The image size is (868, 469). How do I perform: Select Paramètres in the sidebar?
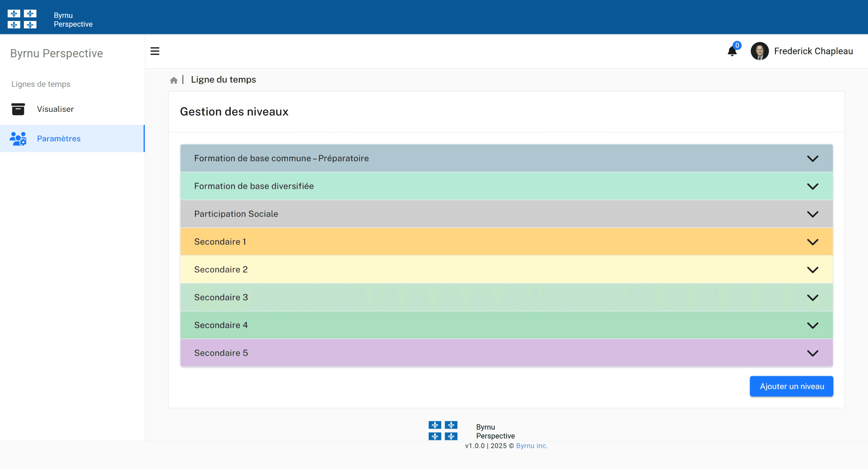point(59,138)
